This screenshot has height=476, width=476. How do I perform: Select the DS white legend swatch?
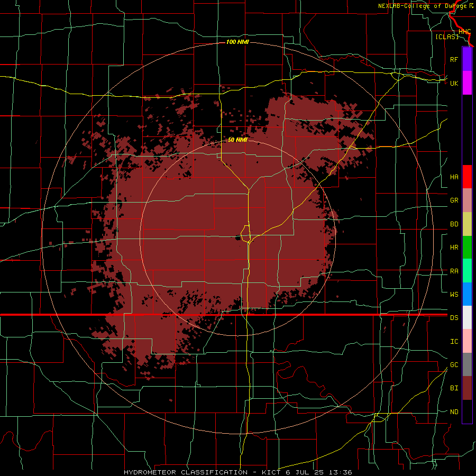(x=467, y=317)
